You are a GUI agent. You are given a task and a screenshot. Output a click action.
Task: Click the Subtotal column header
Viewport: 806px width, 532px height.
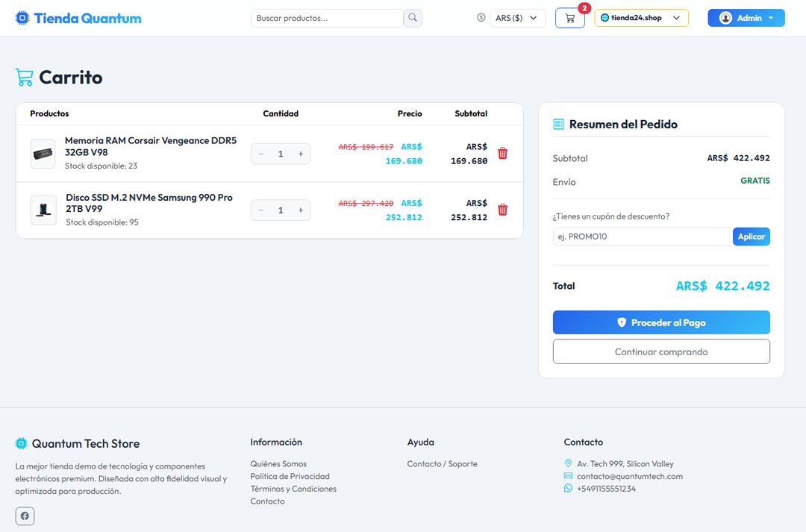(471, 113)
